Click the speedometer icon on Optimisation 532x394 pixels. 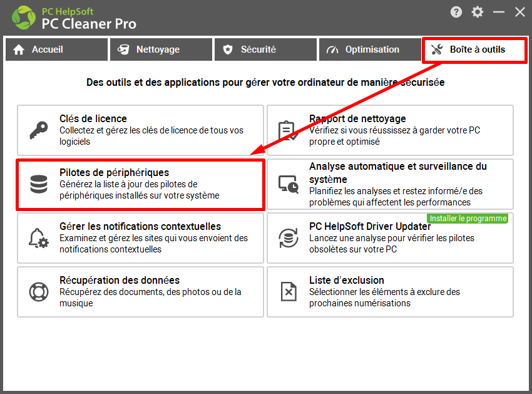(x=332, y=50)
